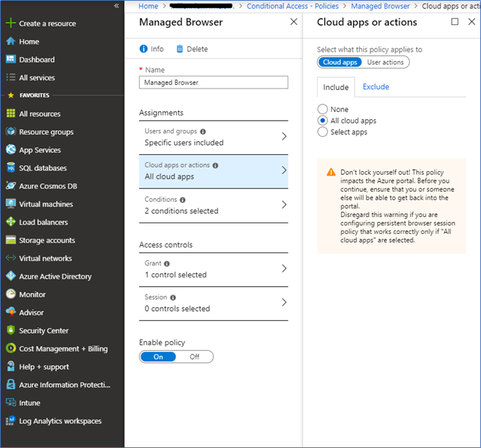
Task: Click info icon next to Users and groups
Action: click(203, 131)
